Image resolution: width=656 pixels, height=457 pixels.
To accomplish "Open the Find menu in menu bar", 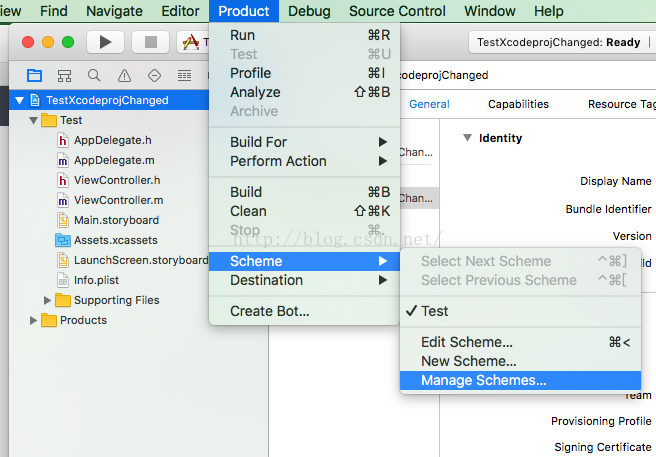I will coord(54,11).
